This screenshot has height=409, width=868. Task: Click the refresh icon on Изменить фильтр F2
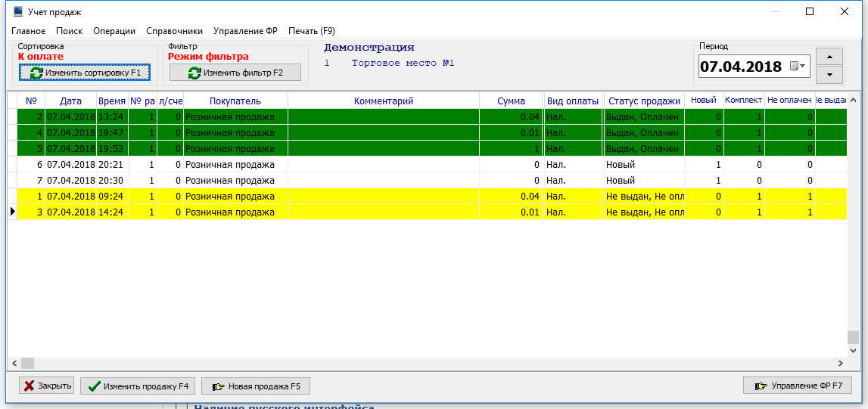(194, 73)
